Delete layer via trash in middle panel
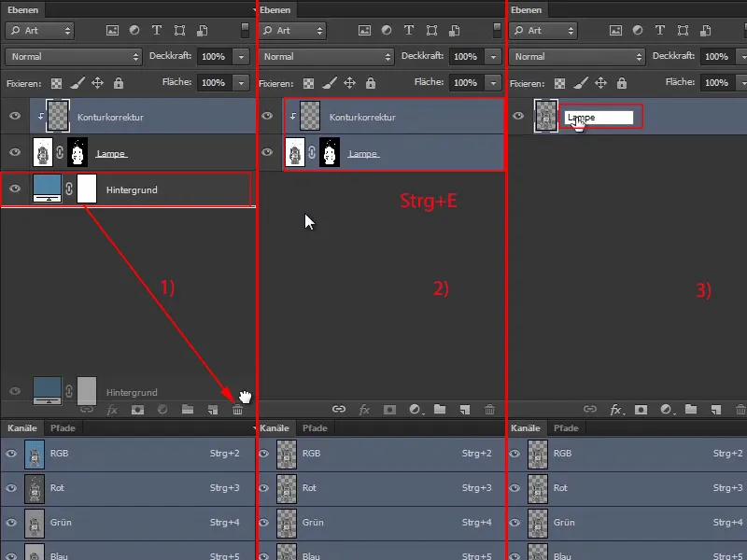 (x=489, y=410)
